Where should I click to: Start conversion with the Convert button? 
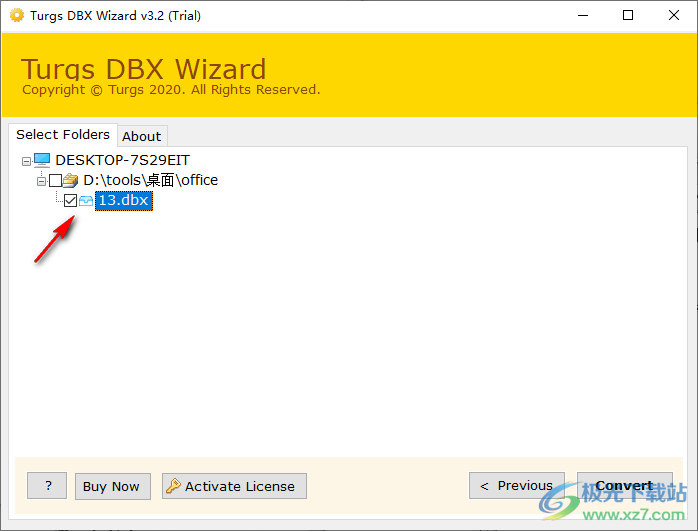click(x=625, y=486)
